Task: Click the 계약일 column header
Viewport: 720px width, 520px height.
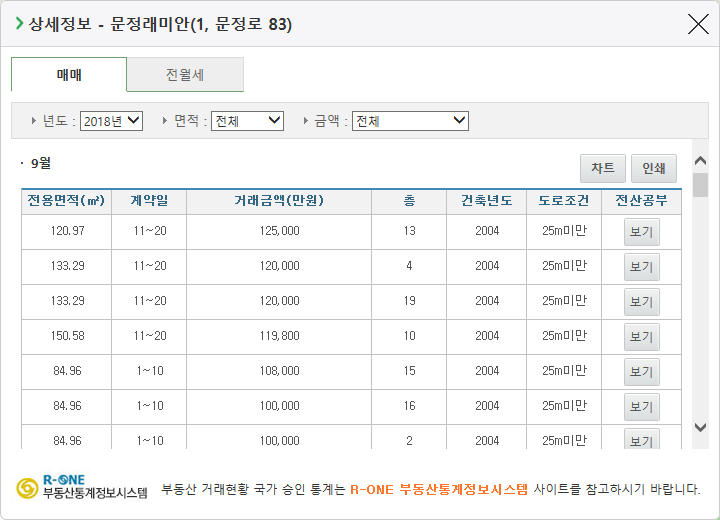Action: tap(149, 201)
